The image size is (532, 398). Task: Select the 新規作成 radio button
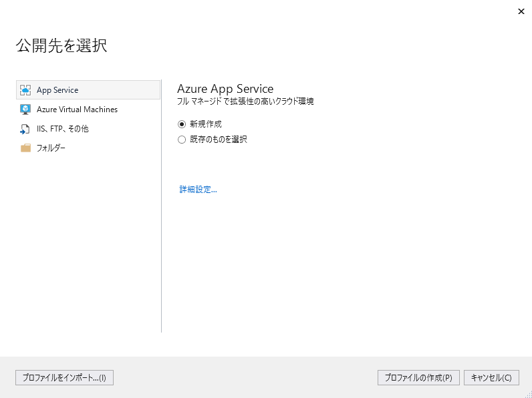182,124
